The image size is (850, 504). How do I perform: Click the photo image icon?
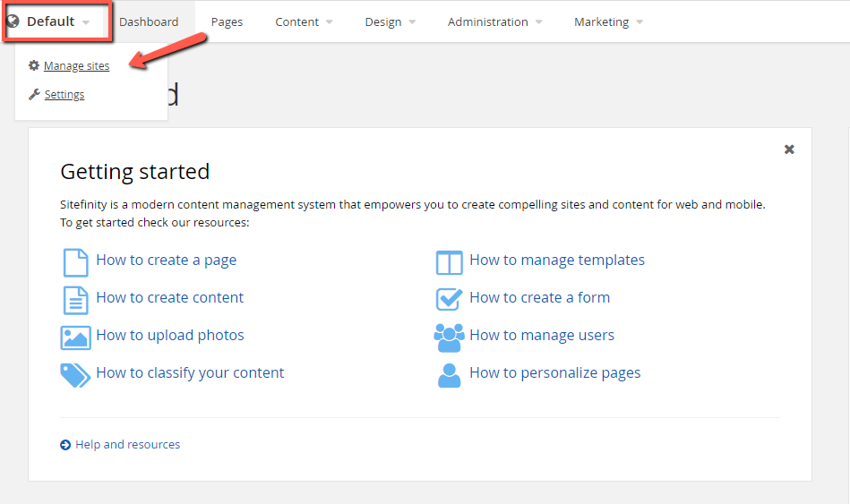click(x=75, y=337)
